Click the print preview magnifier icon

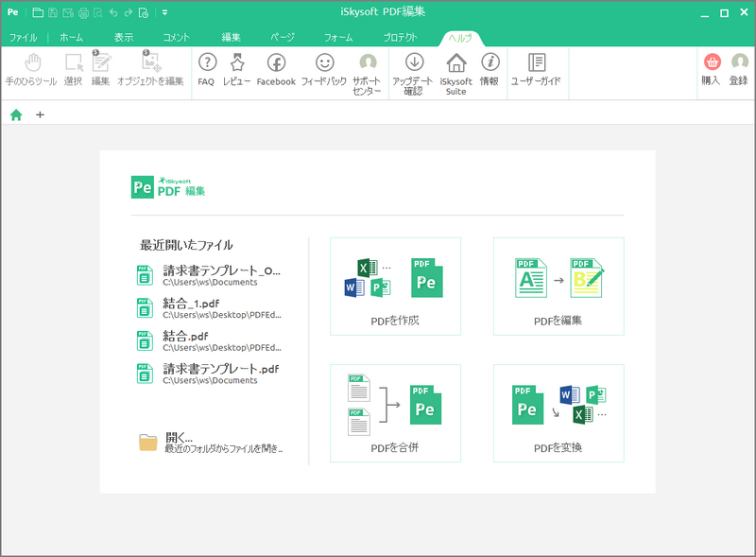[98, 12]
